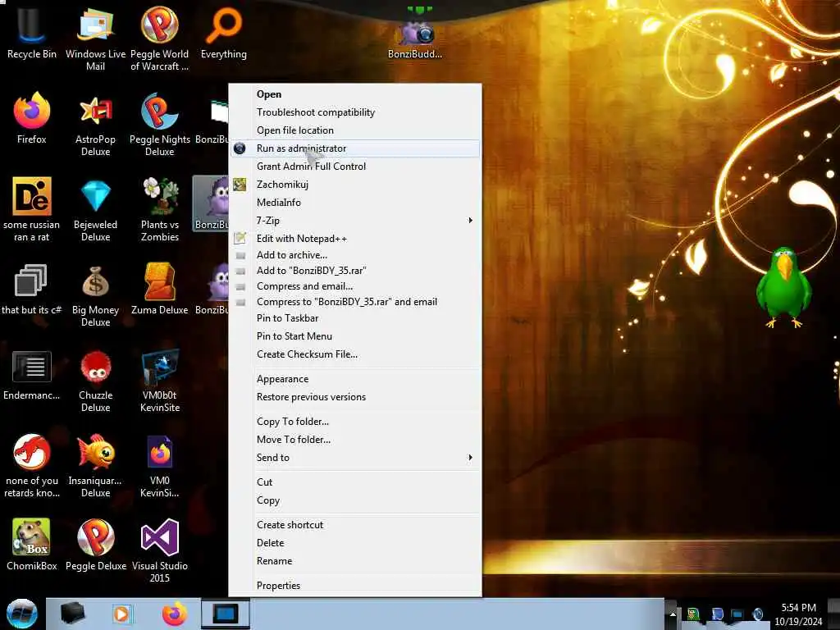This screenshot has height=630, width=840.
Task: Select the Endermanc... desktop icon
Action: (32, 375)
